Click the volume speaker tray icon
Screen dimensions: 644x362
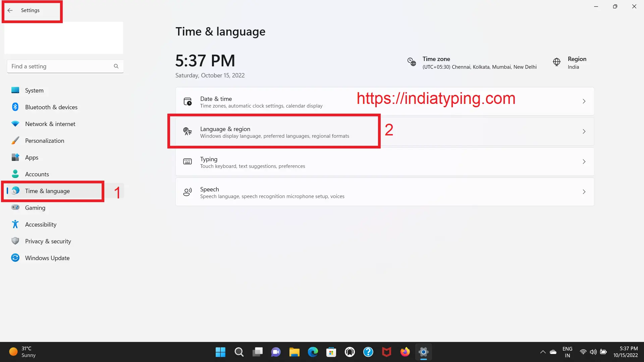click(593, 352)
